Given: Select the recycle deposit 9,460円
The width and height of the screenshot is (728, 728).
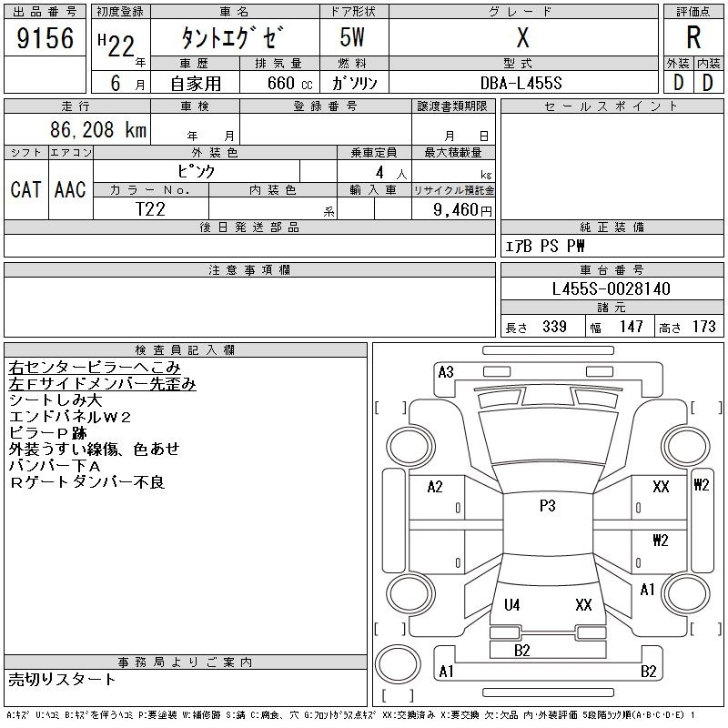Looking at the screenshot, I should pyautogui.click(x=454, y=209).
